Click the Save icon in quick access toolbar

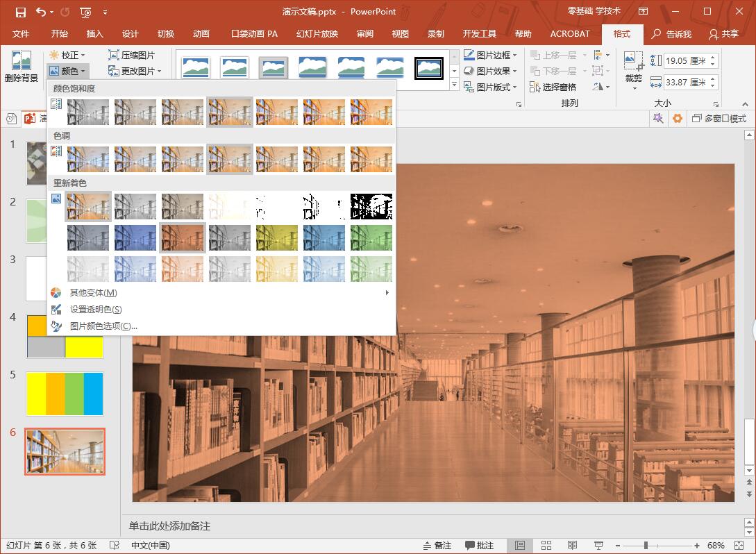(20, 12)
